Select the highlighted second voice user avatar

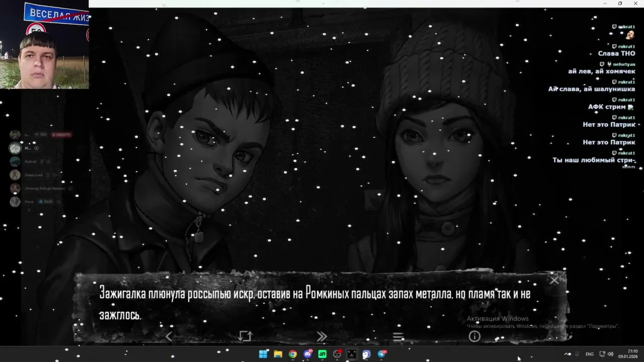15,148
